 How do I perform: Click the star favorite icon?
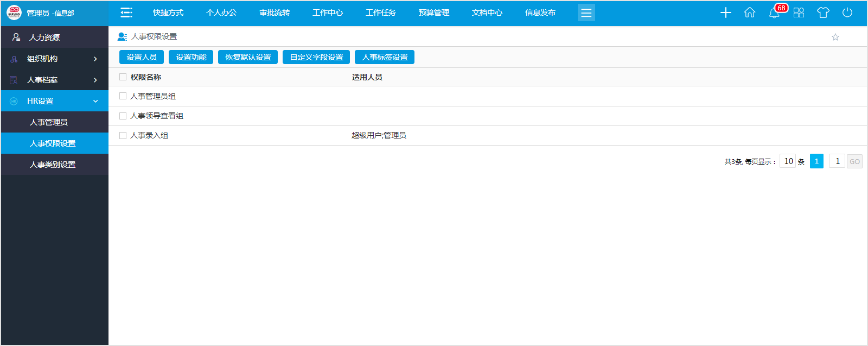pyautogui.click(x=835, y=37)
